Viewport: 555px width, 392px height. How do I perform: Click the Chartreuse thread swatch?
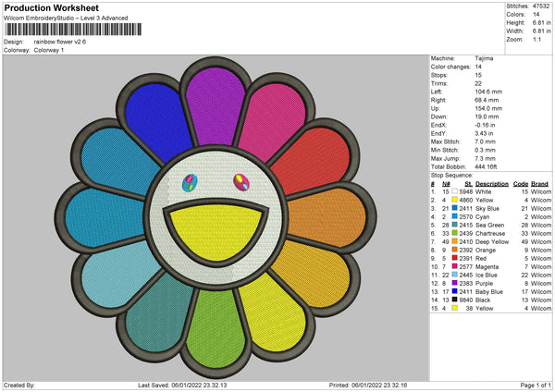click(x=454, y=233)
